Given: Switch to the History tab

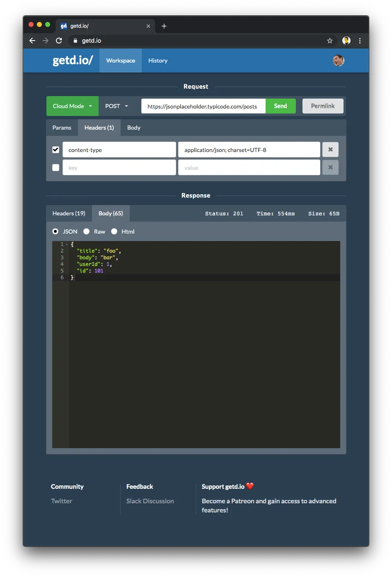Looking at the screenshot, I should (158, 60).
